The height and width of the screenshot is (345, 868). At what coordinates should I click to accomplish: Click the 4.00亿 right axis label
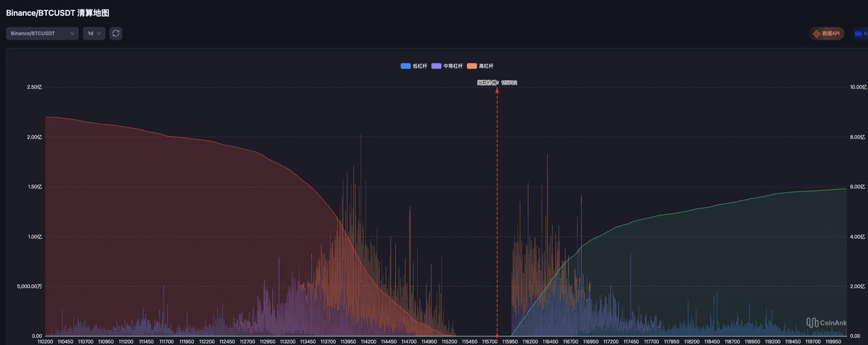click(857, 237)
